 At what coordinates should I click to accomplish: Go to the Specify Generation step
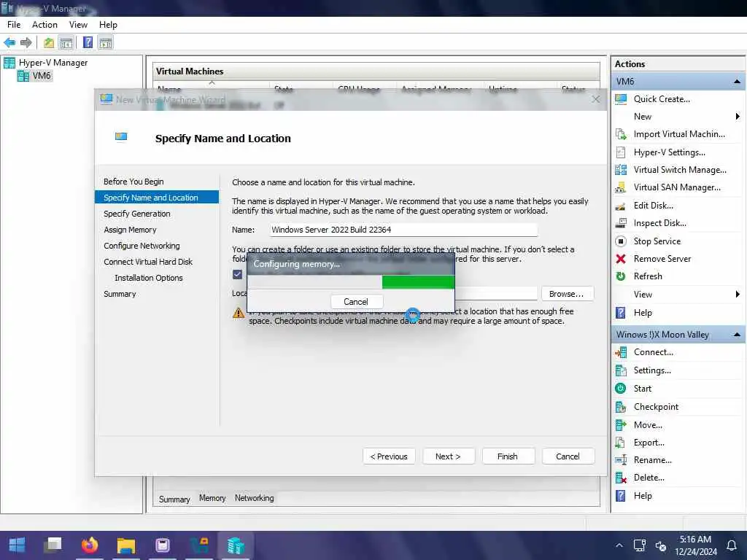click(137, 214)
